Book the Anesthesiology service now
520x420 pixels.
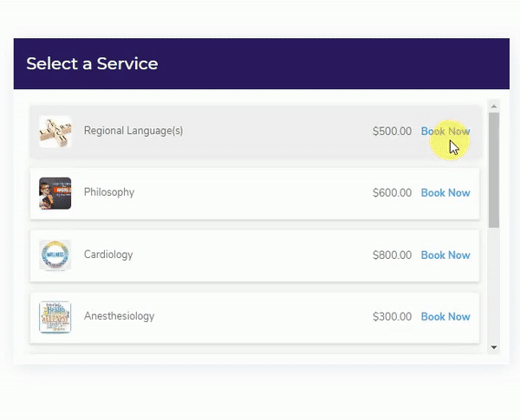pos(445,317)
